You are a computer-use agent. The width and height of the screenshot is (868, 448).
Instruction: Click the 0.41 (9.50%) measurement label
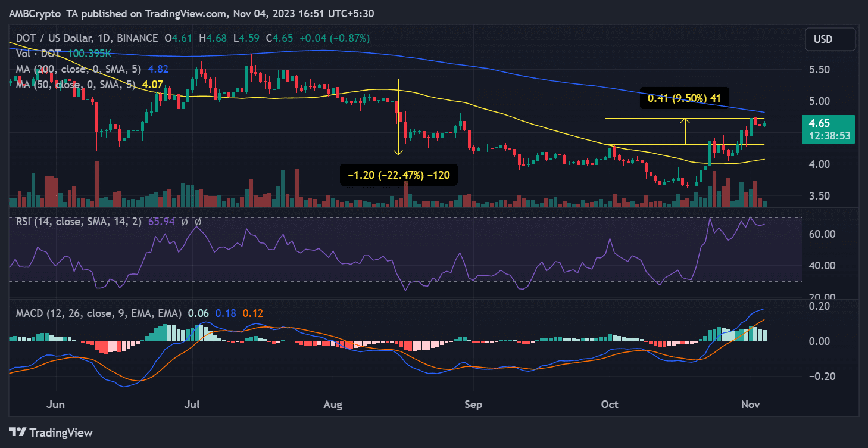[x=684, y=98]
